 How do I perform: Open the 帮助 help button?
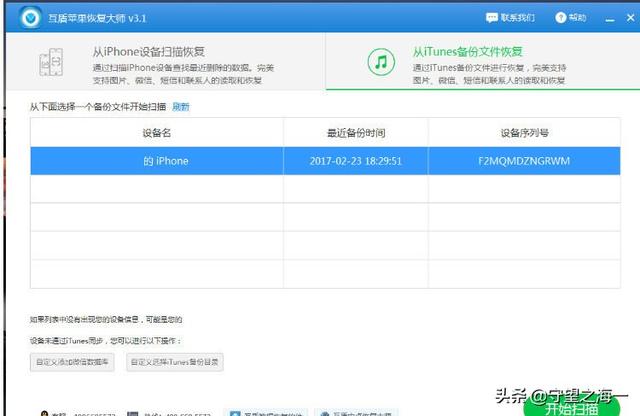[x=571, y=18]
